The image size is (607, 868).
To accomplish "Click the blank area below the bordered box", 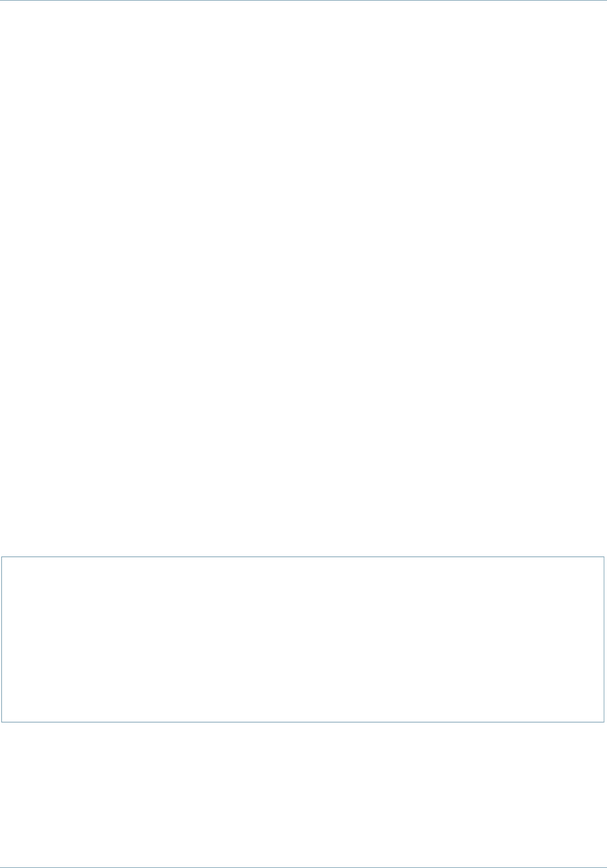I will 302,794.
